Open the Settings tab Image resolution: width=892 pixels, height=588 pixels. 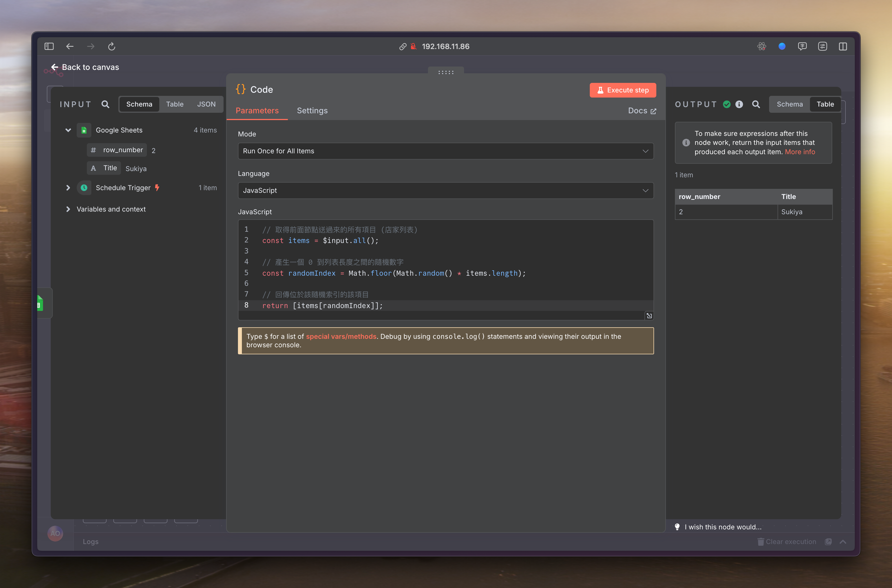(312, 110)
